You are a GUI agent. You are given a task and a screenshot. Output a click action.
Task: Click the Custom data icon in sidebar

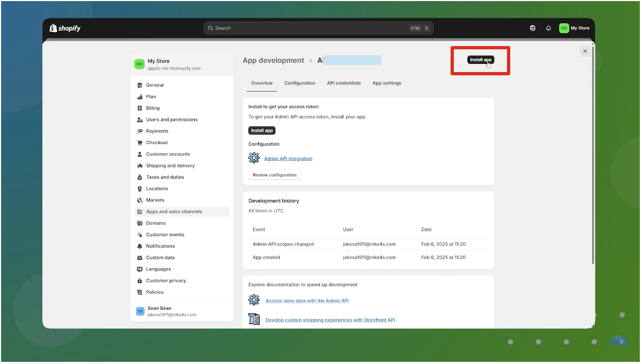point(139,258)
